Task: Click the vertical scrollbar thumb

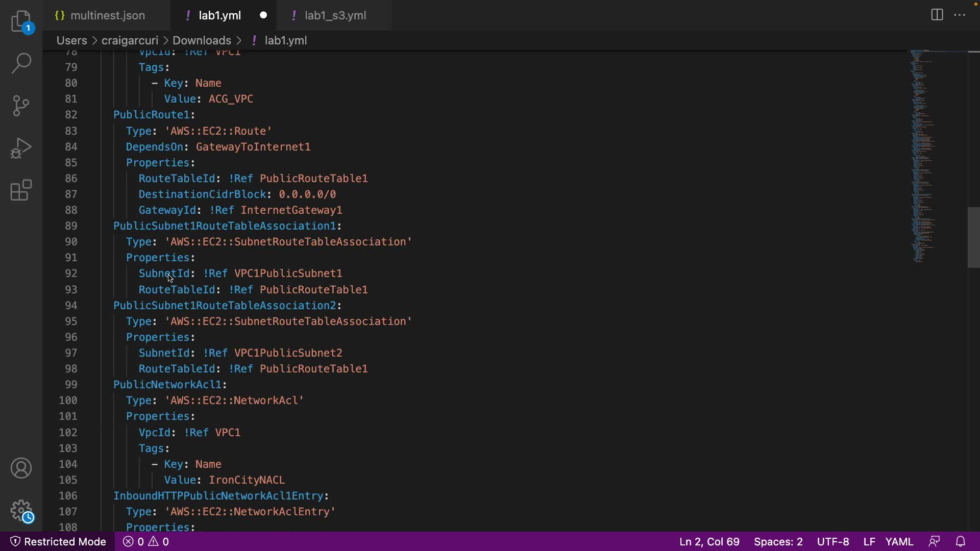Action: [x=973, y=237]
